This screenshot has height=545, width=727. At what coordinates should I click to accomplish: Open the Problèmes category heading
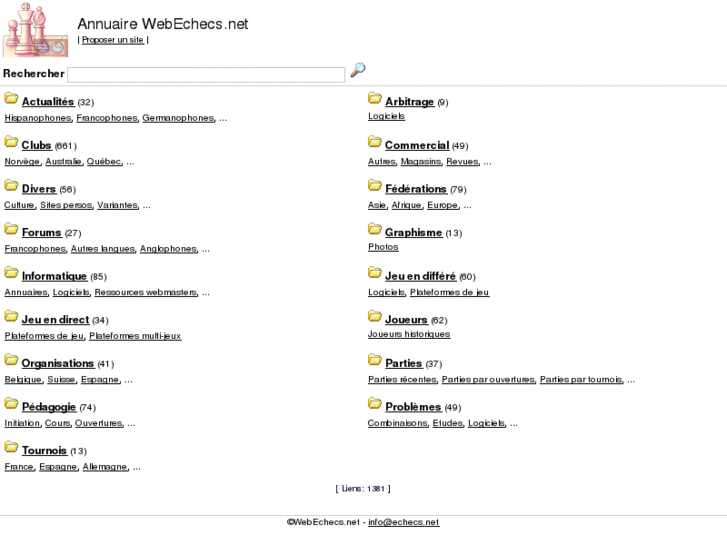click(413, 407)
